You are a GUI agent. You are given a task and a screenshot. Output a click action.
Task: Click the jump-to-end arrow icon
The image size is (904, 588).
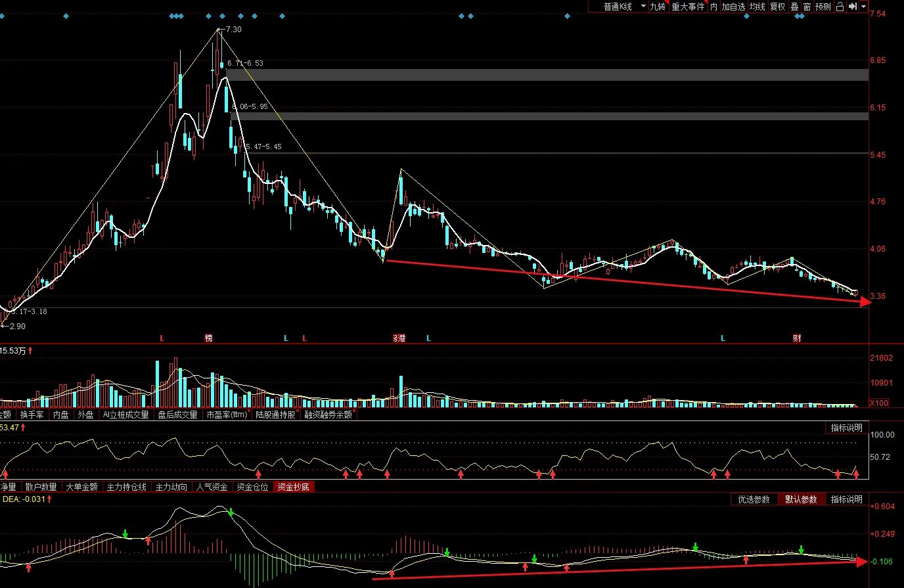point(852,7)
